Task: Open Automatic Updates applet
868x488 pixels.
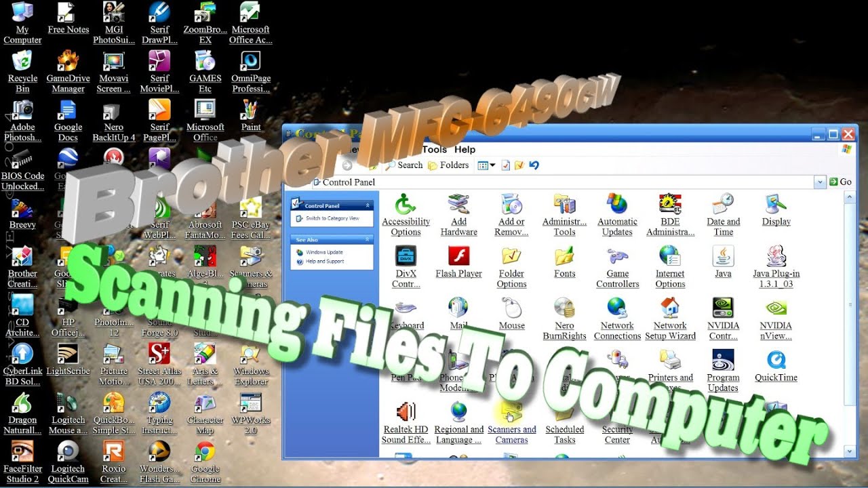Action: (x=617, y=215)
